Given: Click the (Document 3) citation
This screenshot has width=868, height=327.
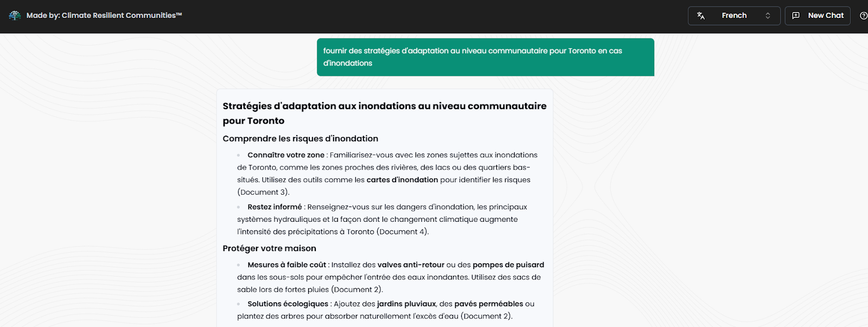Looking at the screenshot, I should click(264, 193).
